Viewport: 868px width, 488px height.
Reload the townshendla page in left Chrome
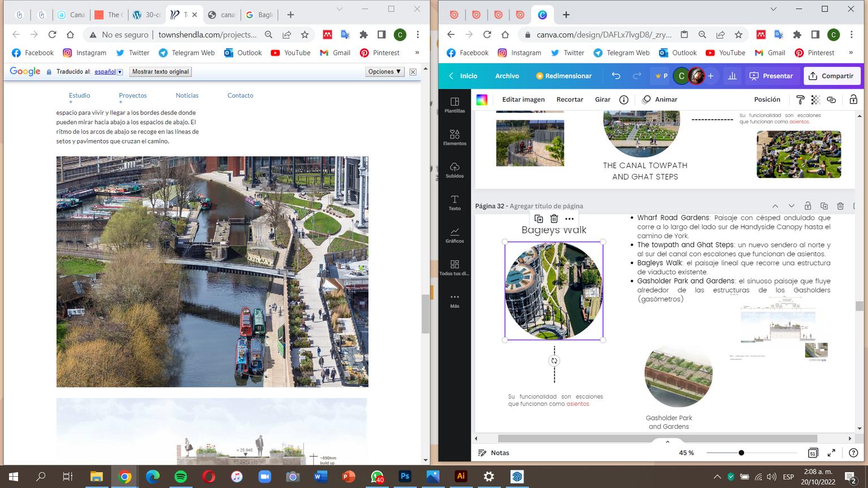point(52,34)
